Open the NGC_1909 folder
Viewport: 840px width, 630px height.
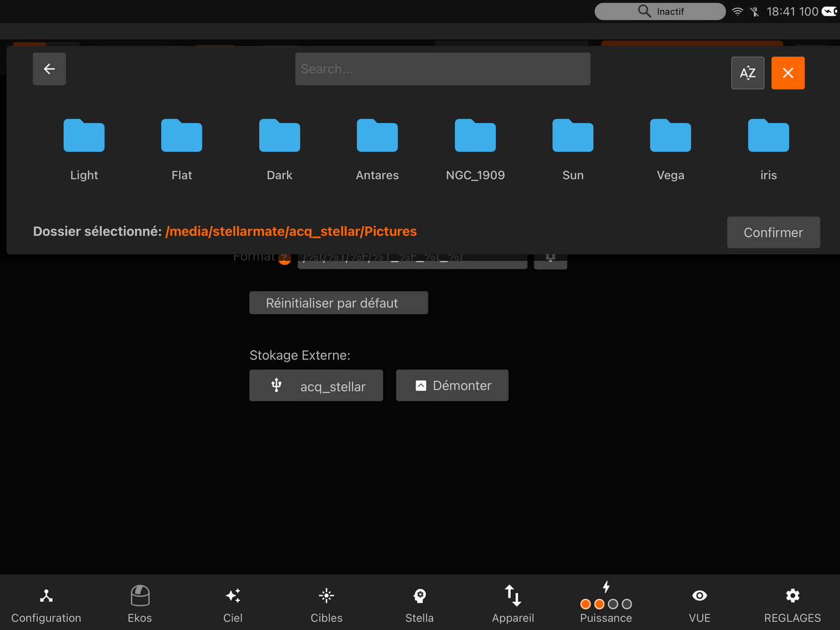(475, 150)
